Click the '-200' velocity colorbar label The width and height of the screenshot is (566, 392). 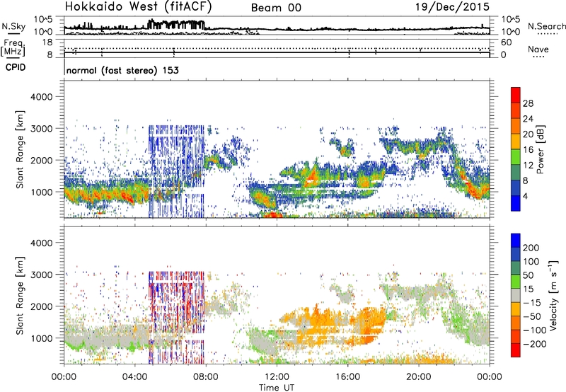pyautogui.click(x=535, y=345)
